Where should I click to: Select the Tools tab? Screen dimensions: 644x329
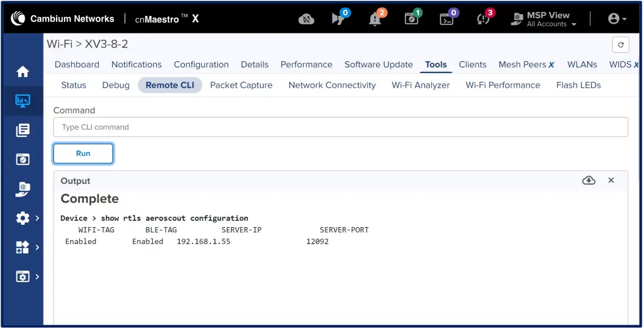tap(436, 65)
